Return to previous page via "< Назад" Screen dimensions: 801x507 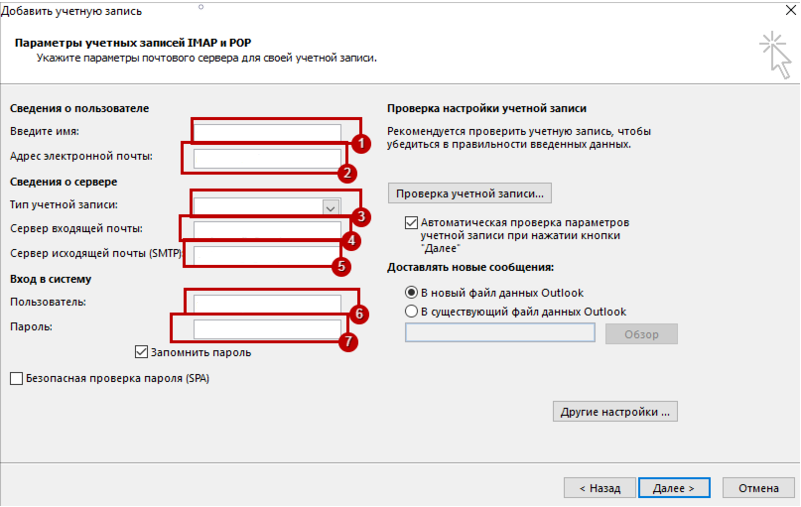point(600,488)
